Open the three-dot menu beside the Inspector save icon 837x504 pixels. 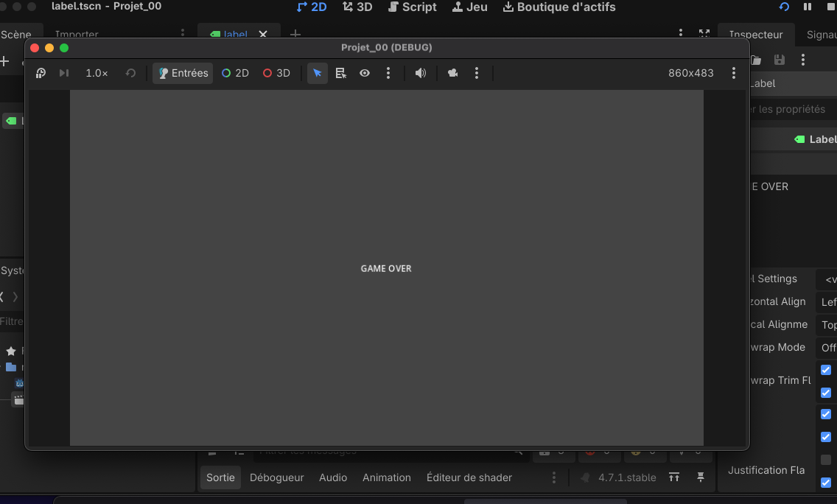pyautogui.click(x=803, y=60)
